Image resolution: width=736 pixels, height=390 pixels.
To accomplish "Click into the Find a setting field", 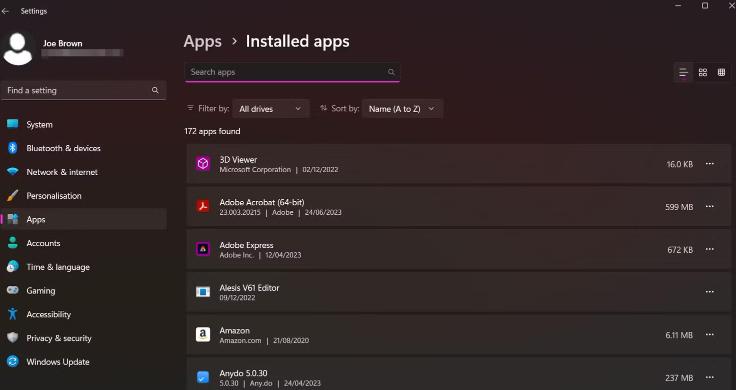I will coord(84,90).
